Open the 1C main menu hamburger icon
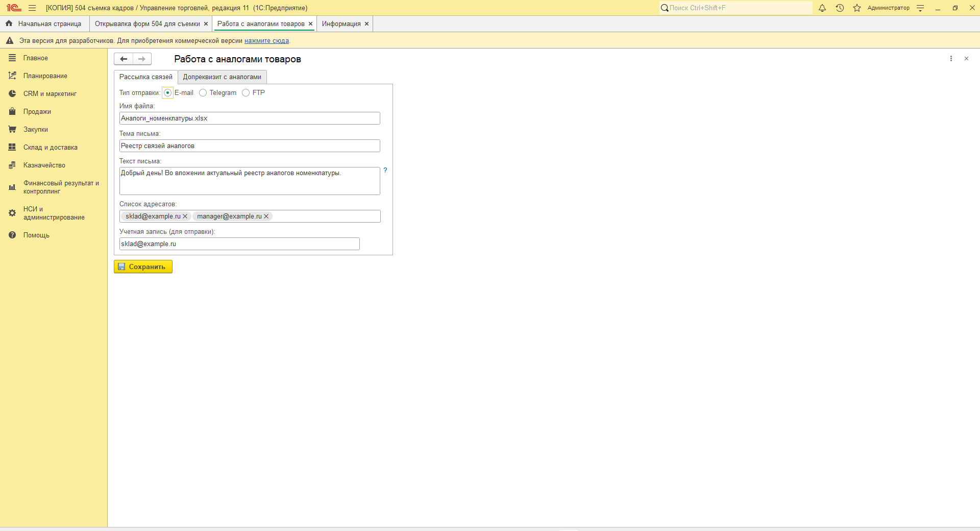Screen dimensions: 980x531 [x=32, y=8]
